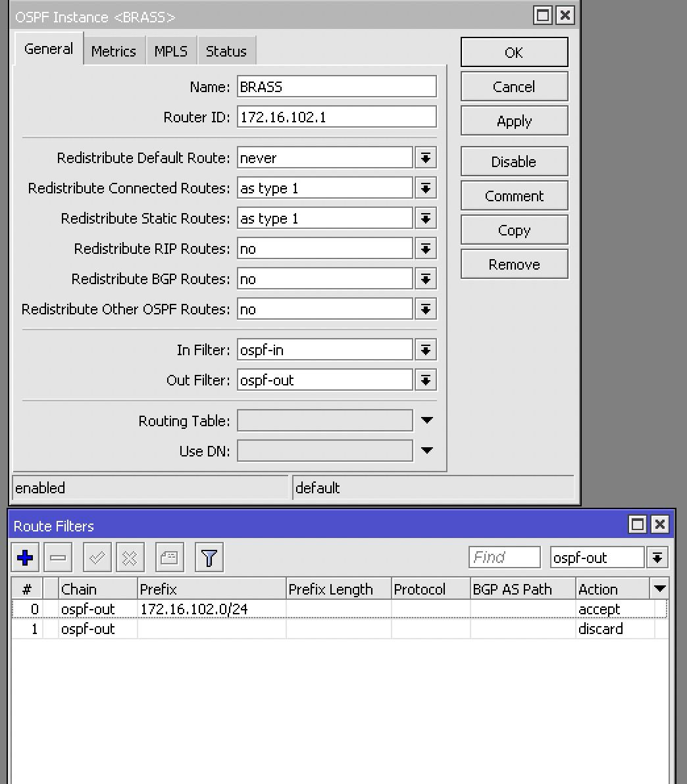Open the column chooser arrow in Route Filters table

click(660, 589)
